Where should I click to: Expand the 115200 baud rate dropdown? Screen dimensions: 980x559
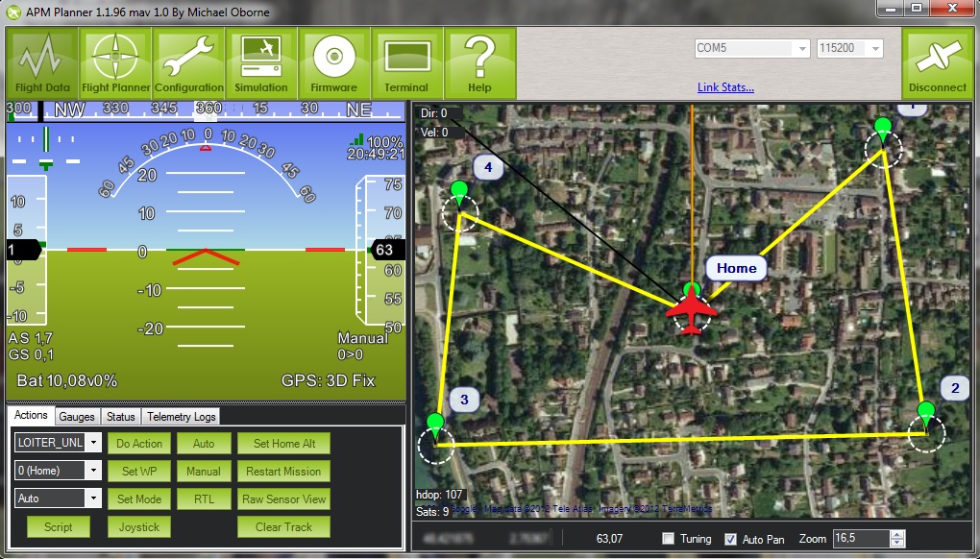click(x=873, y=49)
